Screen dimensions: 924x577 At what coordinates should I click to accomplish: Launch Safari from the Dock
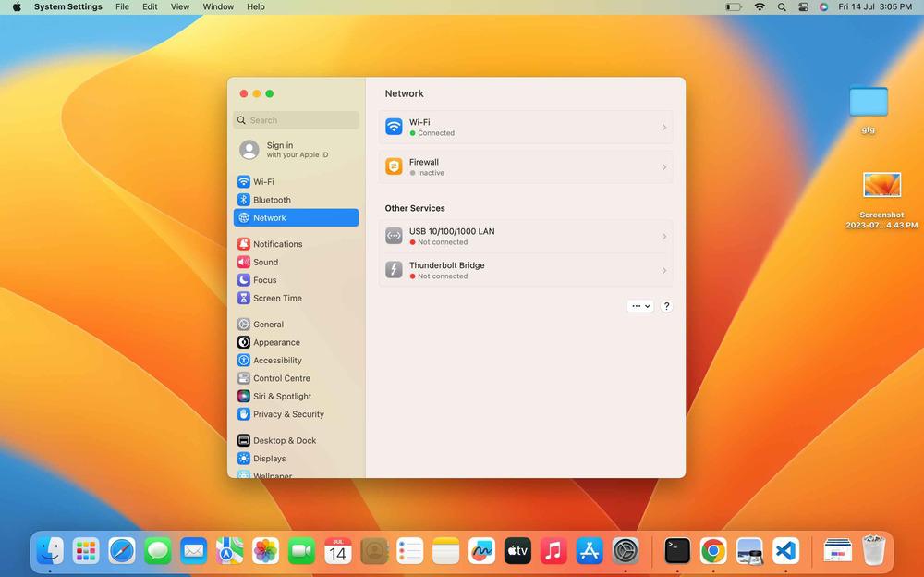pos(122,552)
